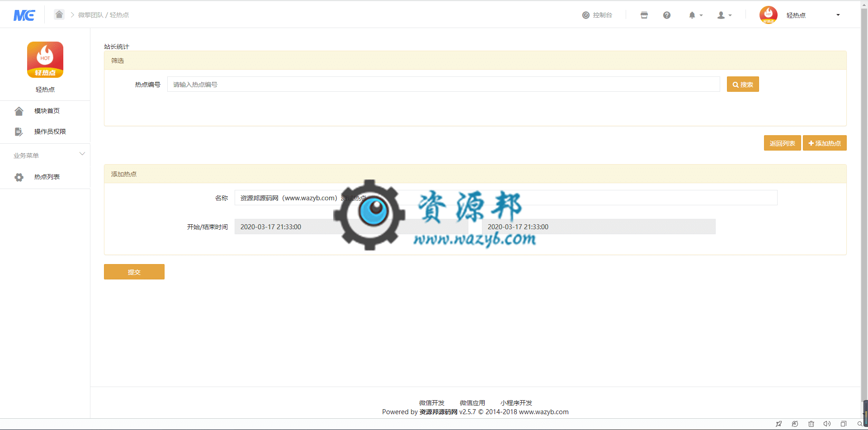Click the zoom magnifier icon in status bar

[859, 424]
